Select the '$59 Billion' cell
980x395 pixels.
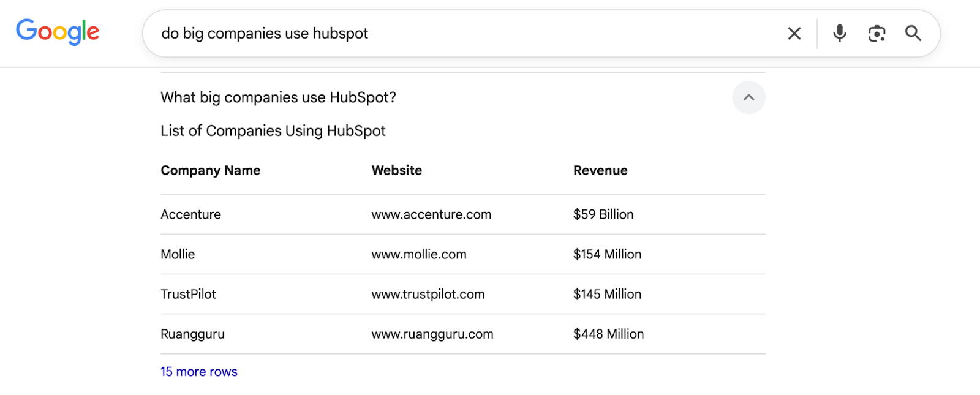click(x=603, y=214)
